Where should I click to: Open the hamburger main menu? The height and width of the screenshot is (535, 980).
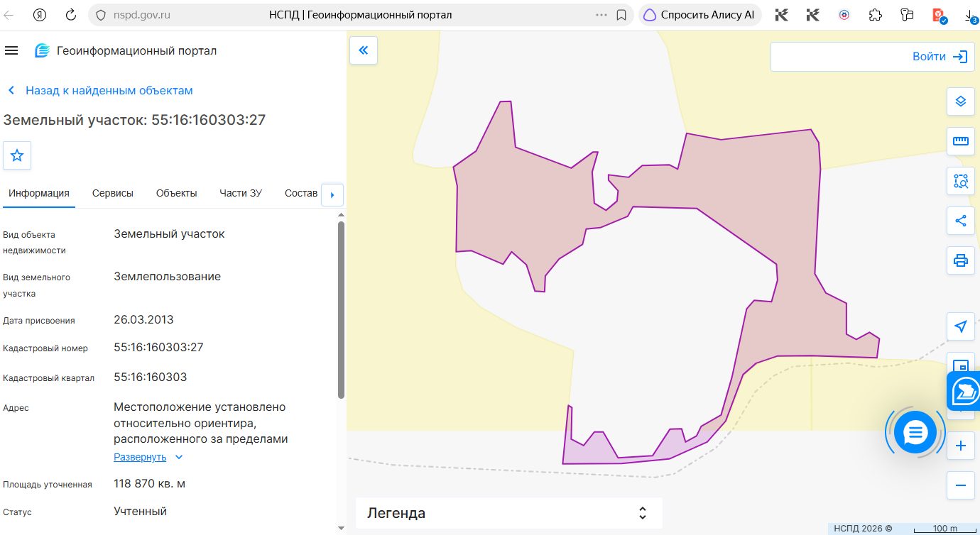click(x=11, y=50)
